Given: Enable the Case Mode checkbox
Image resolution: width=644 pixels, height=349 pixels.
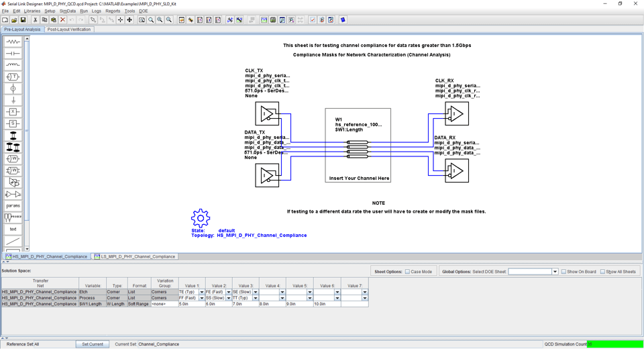Looking at the screenshot, I should pyautogui.click(x=407, y=272).
